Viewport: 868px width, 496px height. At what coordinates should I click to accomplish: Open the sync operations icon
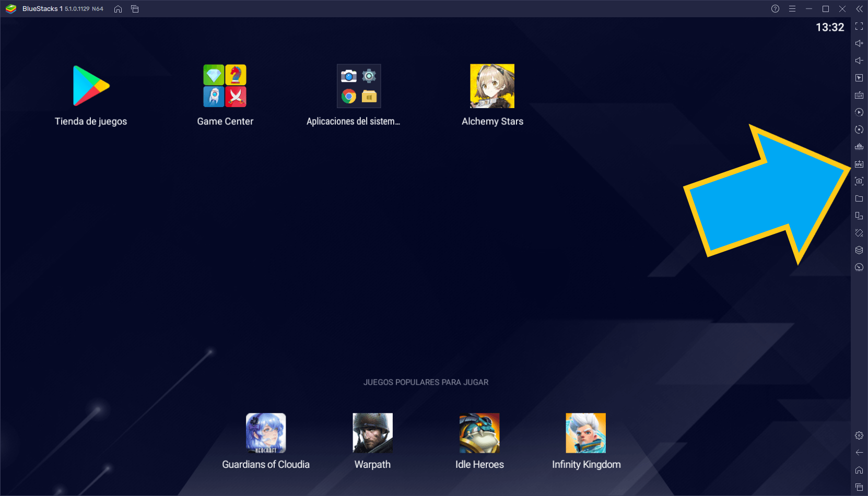[859, 112]
